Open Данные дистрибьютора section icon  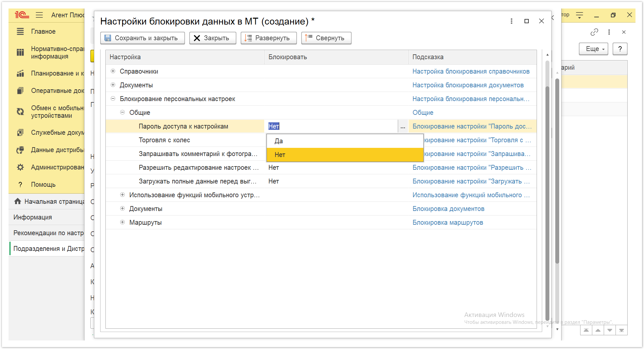pos(20,150)
